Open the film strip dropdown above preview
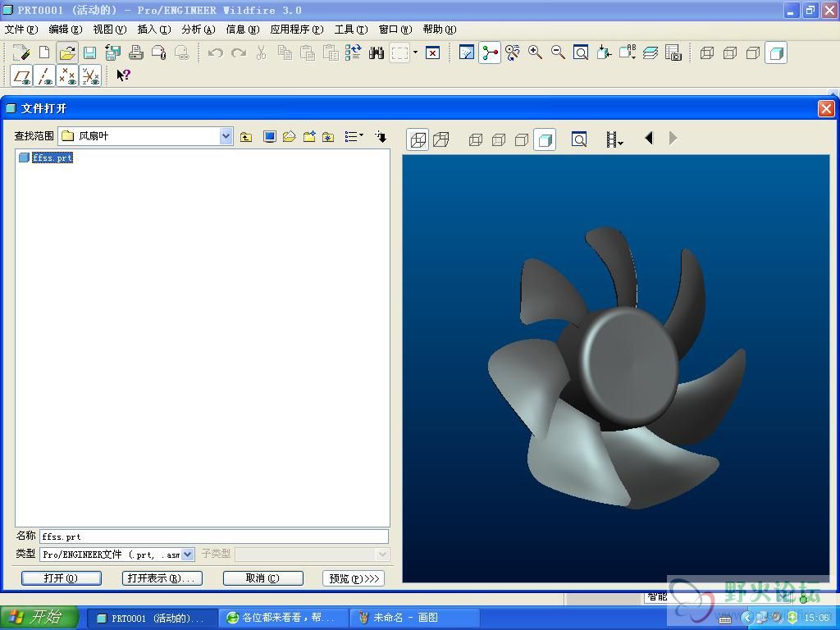Image resolution: width=840 pixels, height=630 pixels. (x=614, y=139)
